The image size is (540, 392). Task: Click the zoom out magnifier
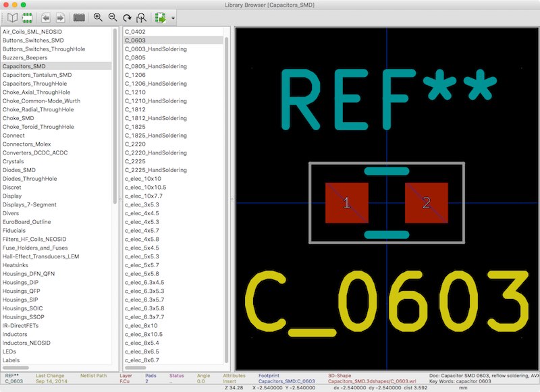tap(112, 18)
